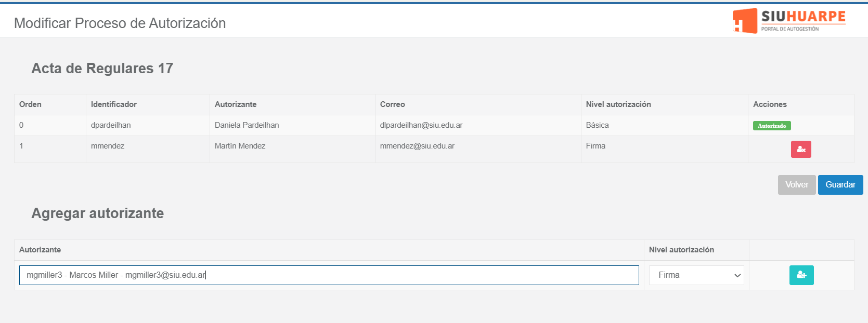The width and height of the screenshot is (868, 323).
Task: Select the mmendez@siu.edu.ar email cell
Action: pyautogui.click(x=417, y=146)
